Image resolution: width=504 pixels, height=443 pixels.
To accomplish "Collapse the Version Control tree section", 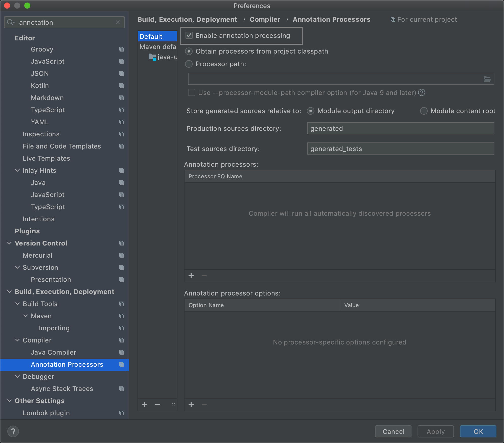I will [x=9, y=243].
